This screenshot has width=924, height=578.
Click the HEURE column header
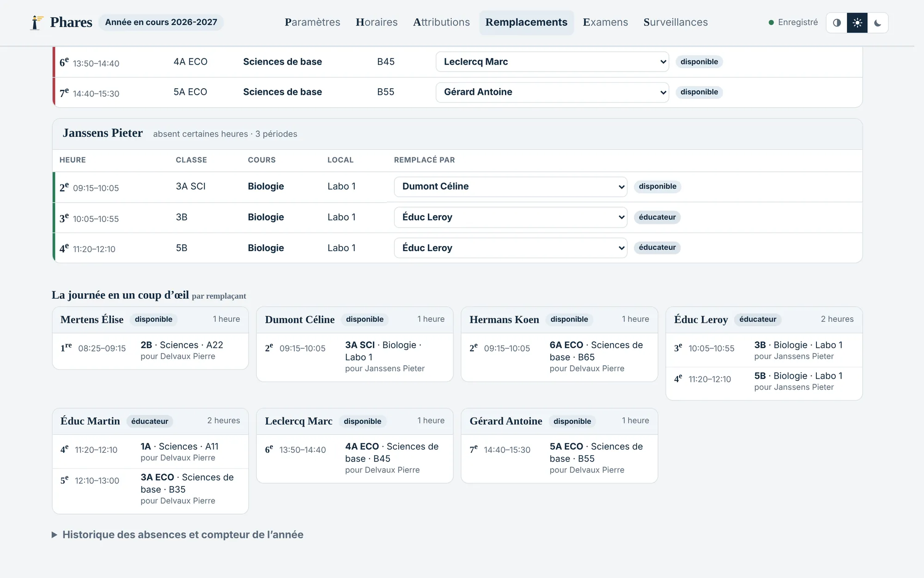[x=73, y=160]
